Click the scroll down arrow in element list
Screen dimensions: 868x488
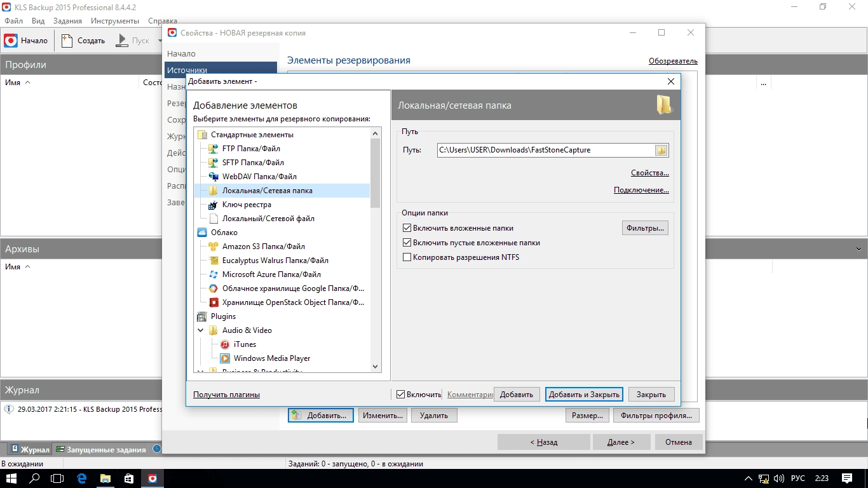[x=375, y=367]
